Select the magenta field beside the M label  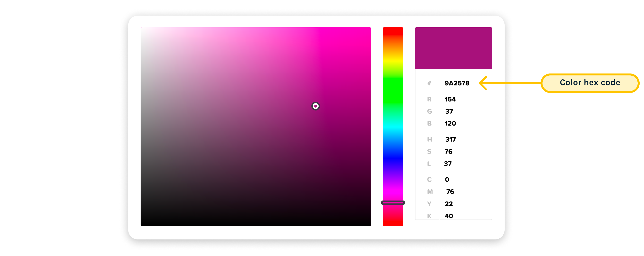[x=450, y=192]
